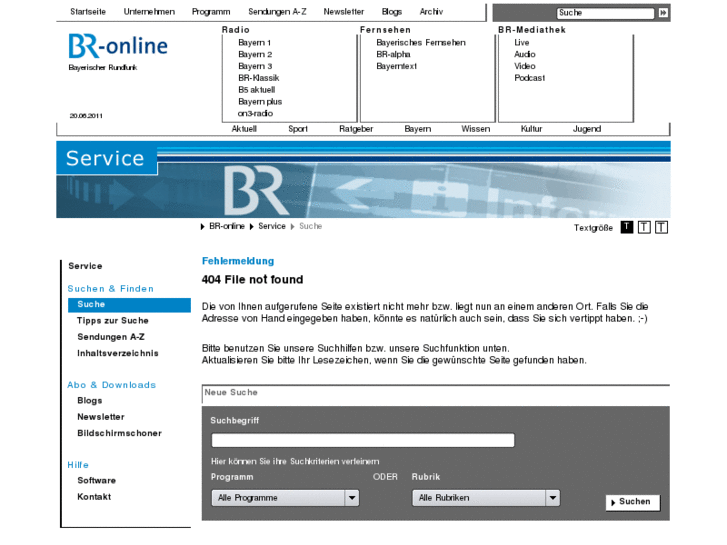Open Bayern 1 radio link

tap(254, 43)
